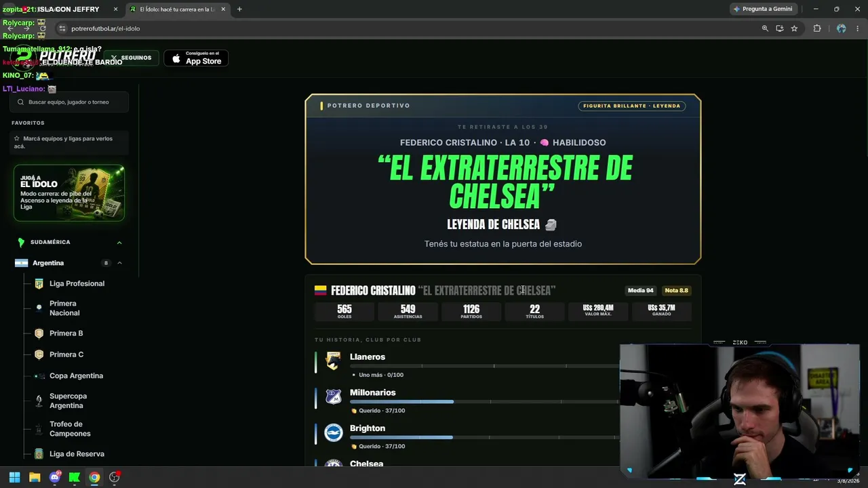The width and height of the screenshot is (868, 488).
Task: Open File Explorer from the taskbar
Action: (x=35, y=477)
